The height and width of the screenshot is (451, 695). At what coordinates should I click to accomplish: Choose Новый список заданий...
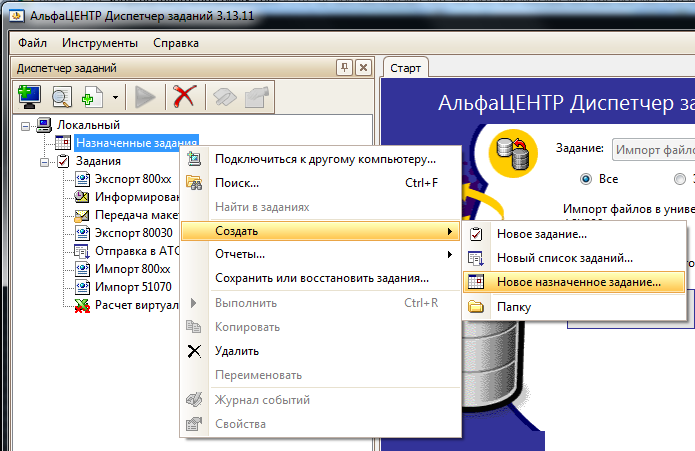click(x=574, y=258)
